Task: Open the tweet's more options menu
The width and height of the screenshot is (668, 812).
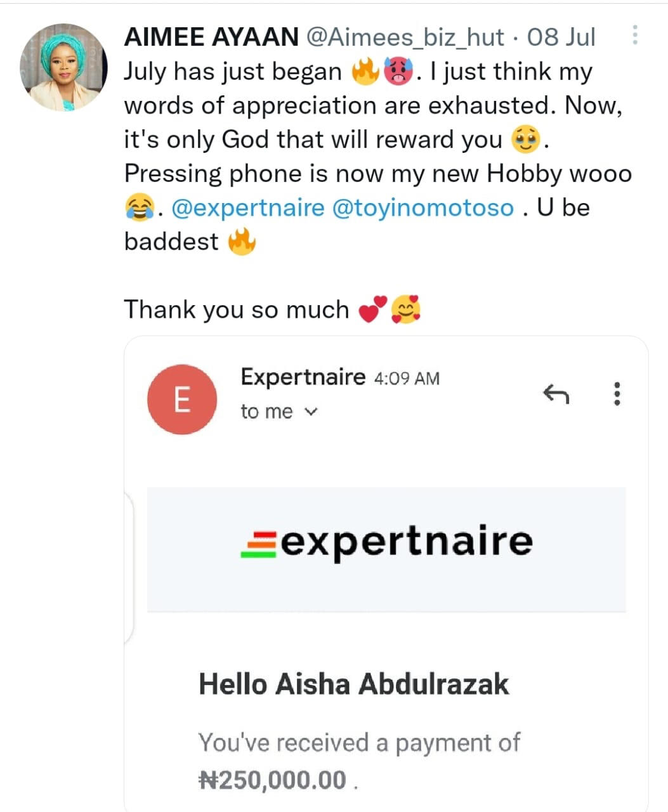Action: tap(634, 35)
